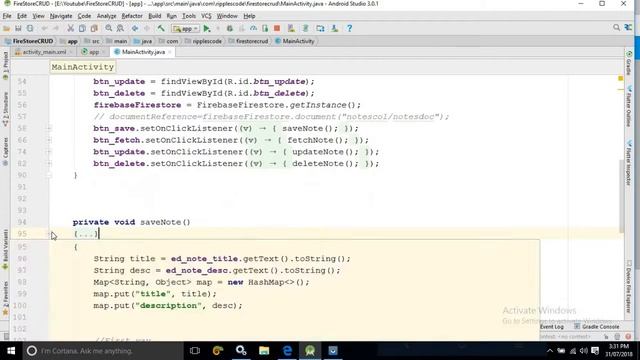Open the Favorites sidebar tab
The width and height of the screenshot is (640, 360).
[x=5, y=298]
